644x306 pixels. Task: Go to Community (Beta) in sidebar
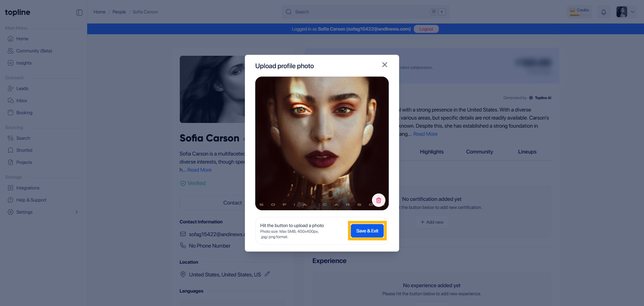pyautogui.click(x=34, y=51)
